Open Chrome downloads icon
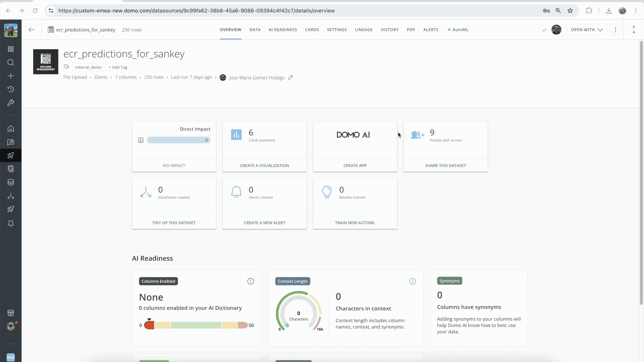644x362 pixels. [609, 11]
